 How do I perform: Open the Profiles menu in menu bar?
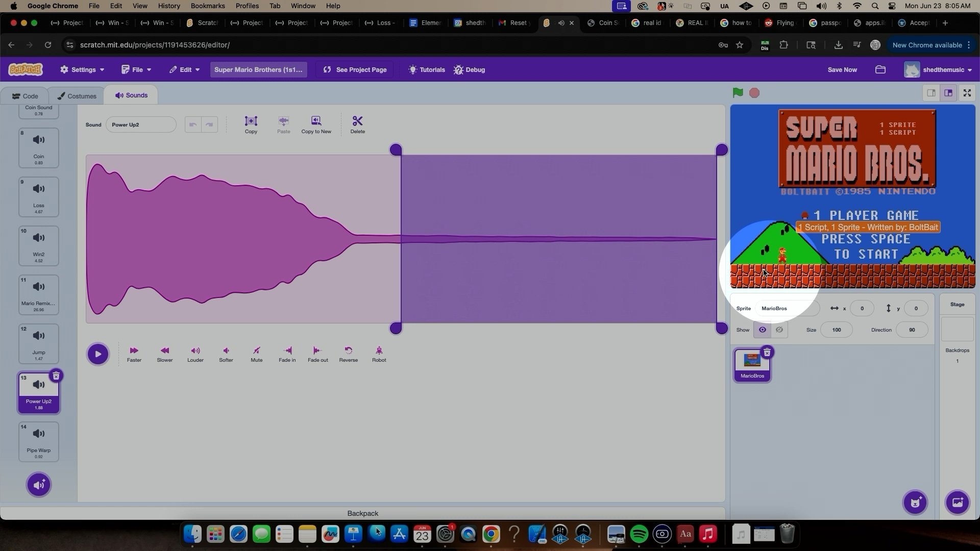coord(247,6)
